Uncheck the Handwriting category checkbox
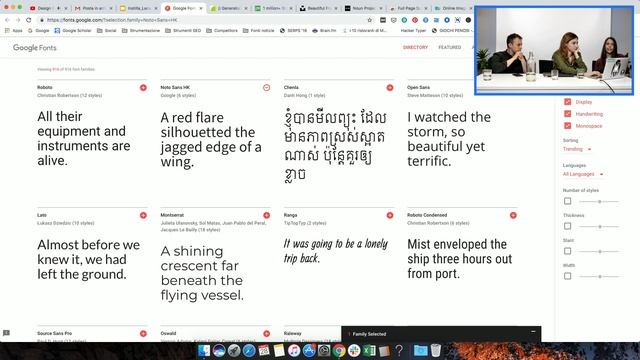The image size is (640, 360). 567,114
